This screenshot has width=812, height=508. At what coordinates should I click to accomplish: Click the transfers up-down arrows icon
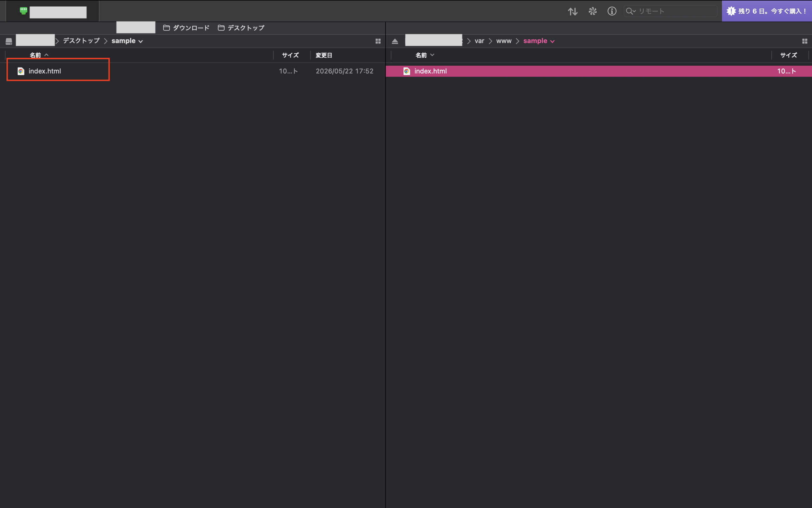[x=573, y=11]
